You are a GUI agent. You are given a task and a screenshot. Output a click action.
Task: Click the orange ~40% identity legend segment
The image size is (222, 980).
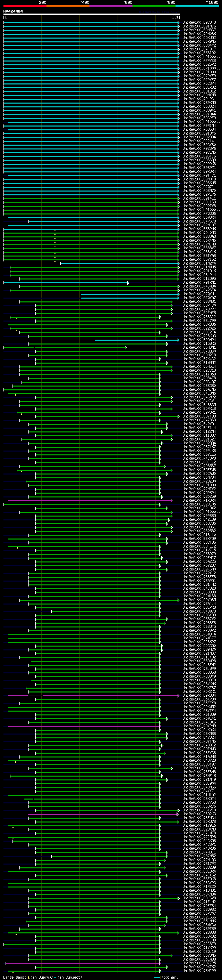(x=68, y=6)
